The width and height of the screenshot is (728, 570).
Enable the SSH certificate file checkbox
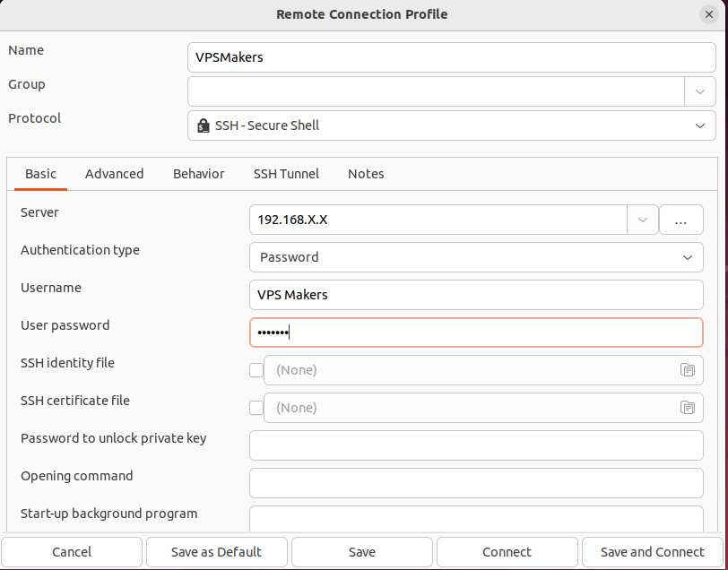pos(256,408)
